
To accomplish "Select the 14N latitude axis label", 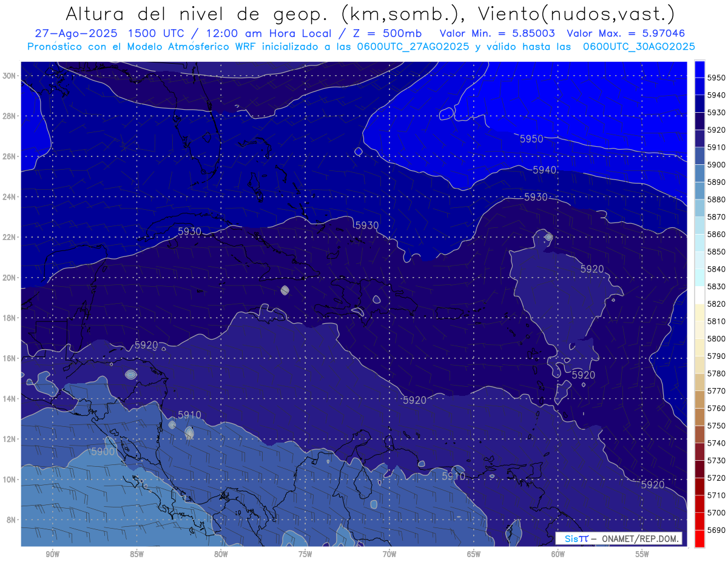I will [x=9, y=399].
